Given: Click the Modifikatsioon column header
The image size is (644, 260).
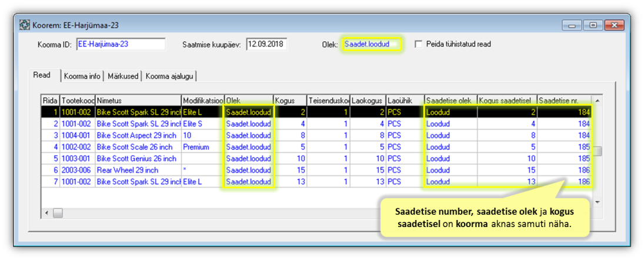Looking at the screenshot, I should point(203,101).
